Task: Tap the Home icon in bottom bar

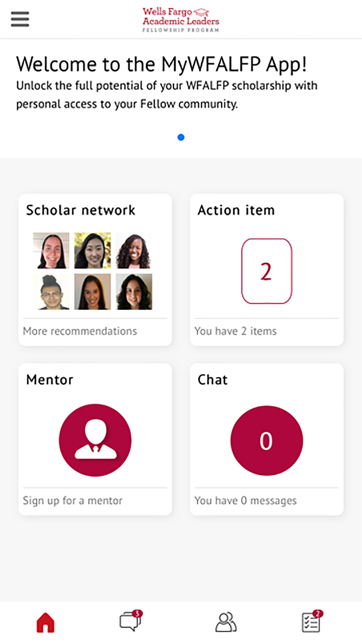Action: pos(45,623)
